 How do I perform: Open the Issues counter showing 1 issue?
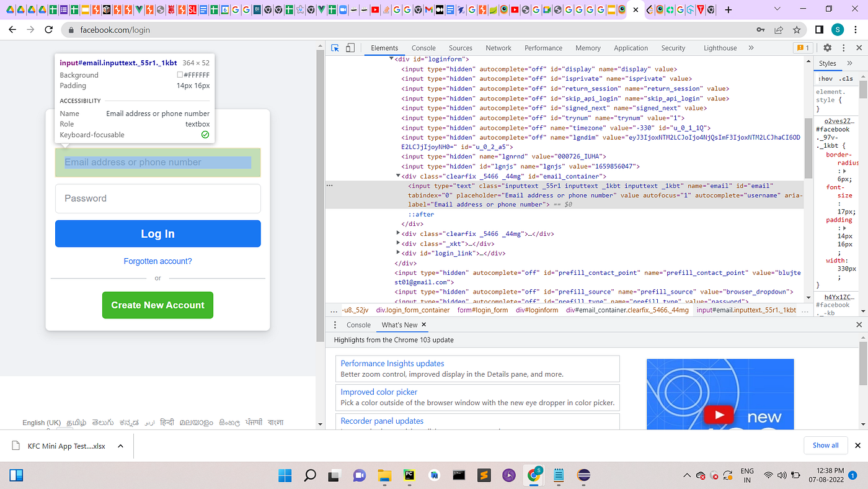click(803, 47)
